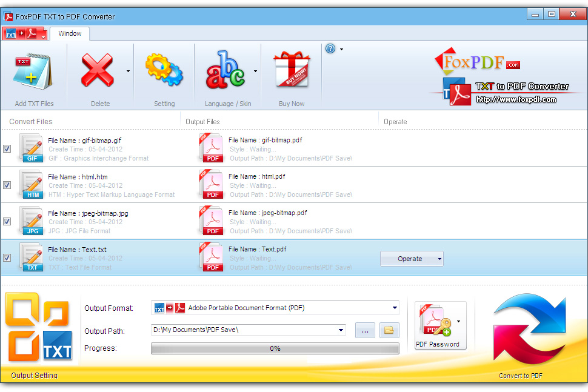Screen dimensions: 588x392
Task: Click the Output Files column header
Action: point(202,121)
